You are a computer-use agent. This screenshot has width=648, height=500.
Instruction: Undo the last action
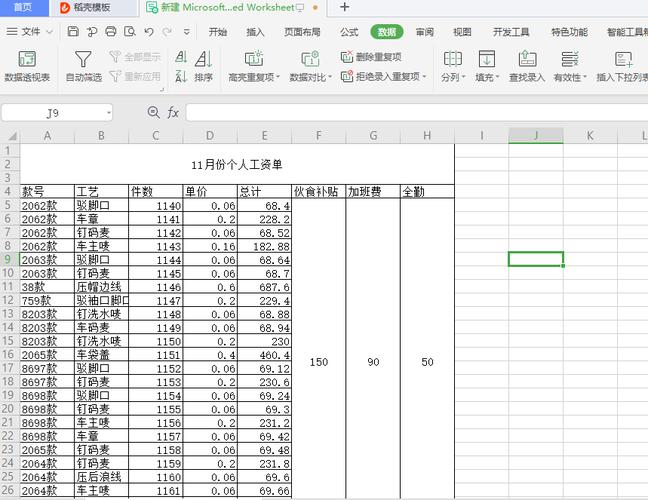click(149, 32)
